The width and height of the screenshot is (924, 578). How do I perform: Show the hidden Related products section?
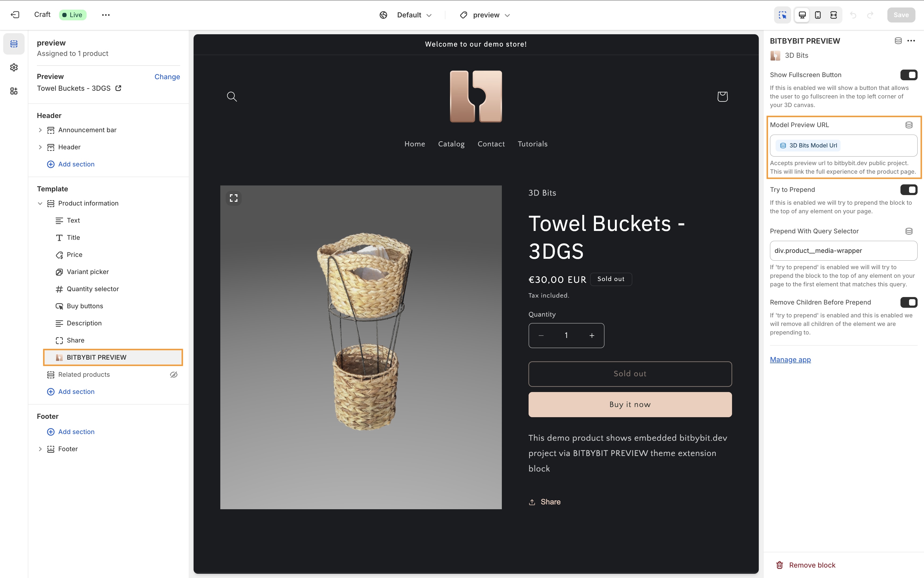pyautogui.click(x=174, y=375)
